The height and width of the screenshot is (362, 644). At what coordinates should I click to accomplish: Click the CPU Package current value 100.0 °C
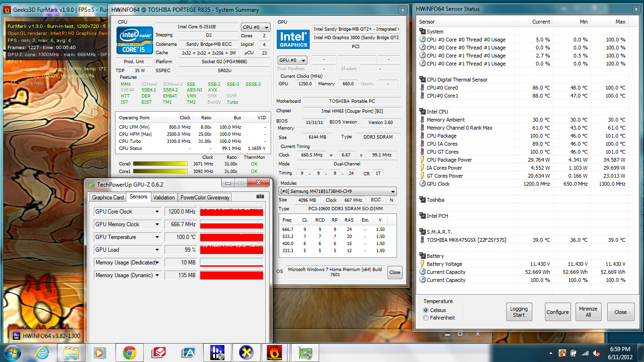pos(540,136)
